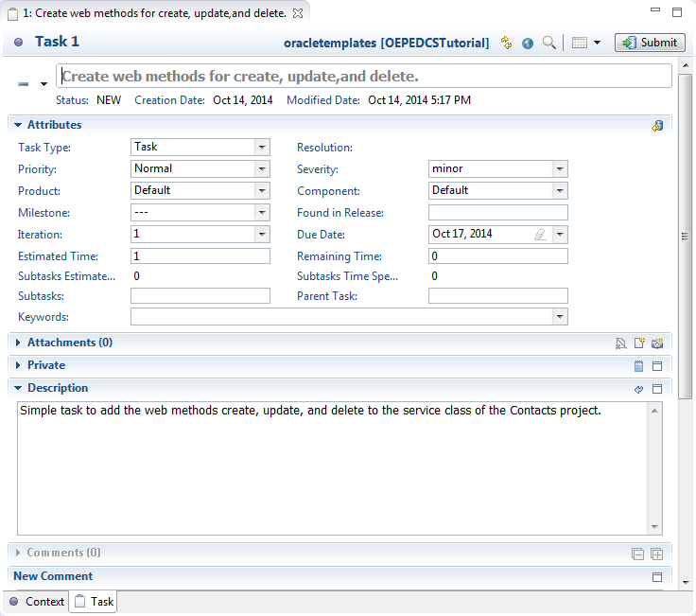Click the synchronize incoming changes icon
The height and width of the screenshot is (616, 696).
[x=507, y=43]
